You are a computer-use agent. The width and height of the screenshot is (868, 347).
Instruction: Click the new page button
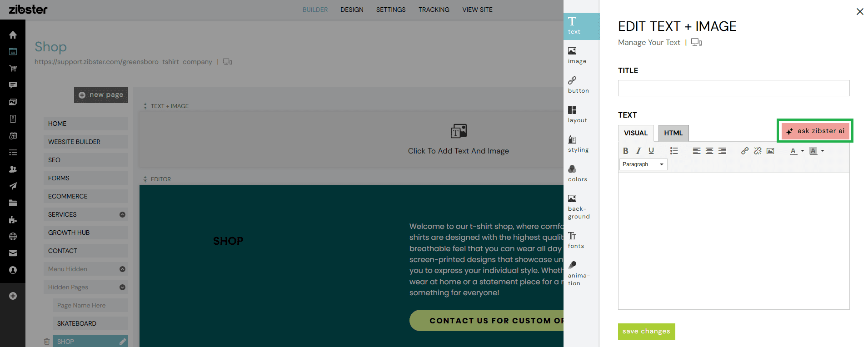point(101,95)
